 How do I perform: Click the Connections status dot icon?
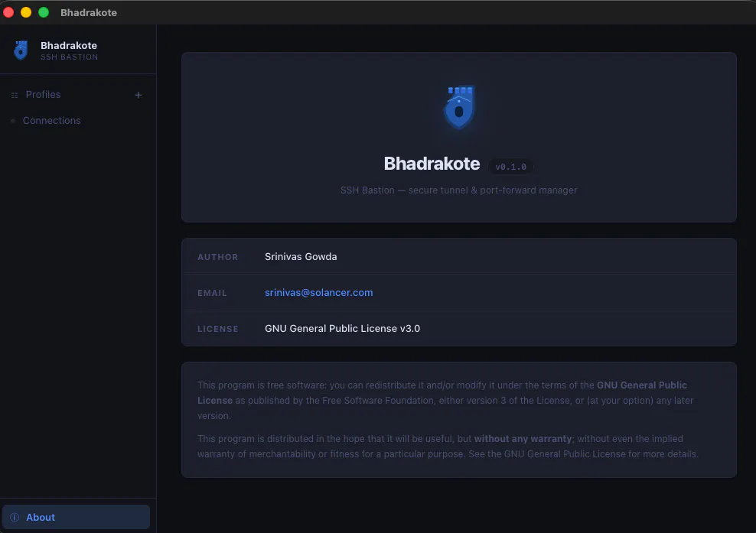13,121
